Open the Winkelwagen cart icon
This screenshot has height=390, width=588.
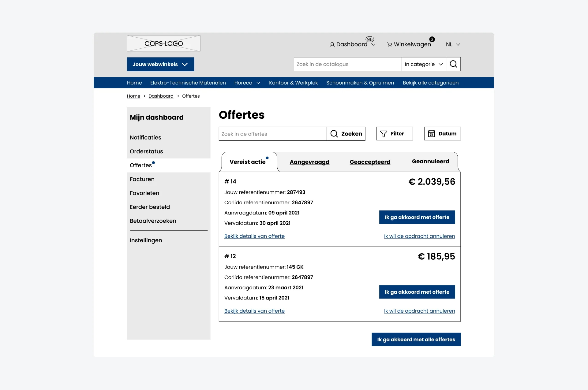(389, 44)
